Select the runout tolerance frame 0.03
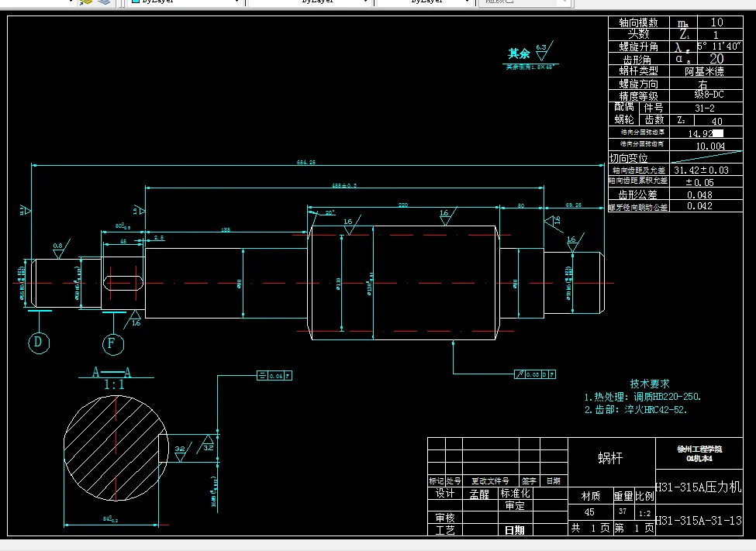 (535, 374)
